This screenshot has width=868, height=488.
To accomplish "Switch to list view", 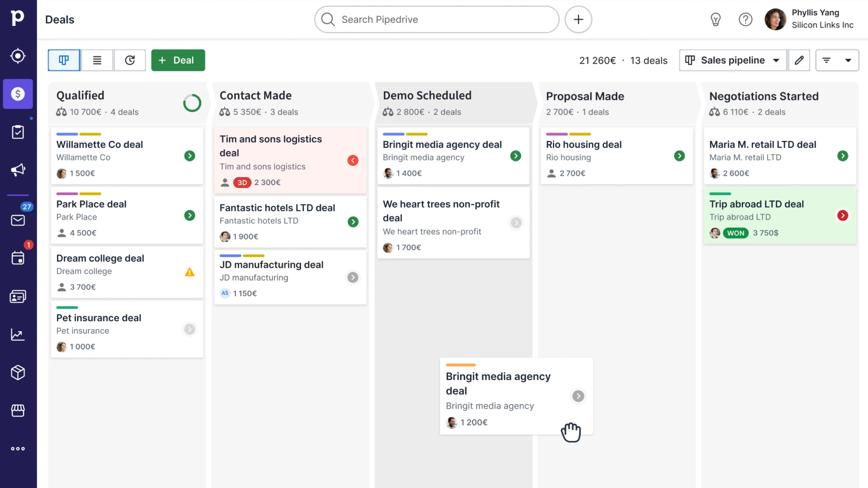I will (97, 60).
